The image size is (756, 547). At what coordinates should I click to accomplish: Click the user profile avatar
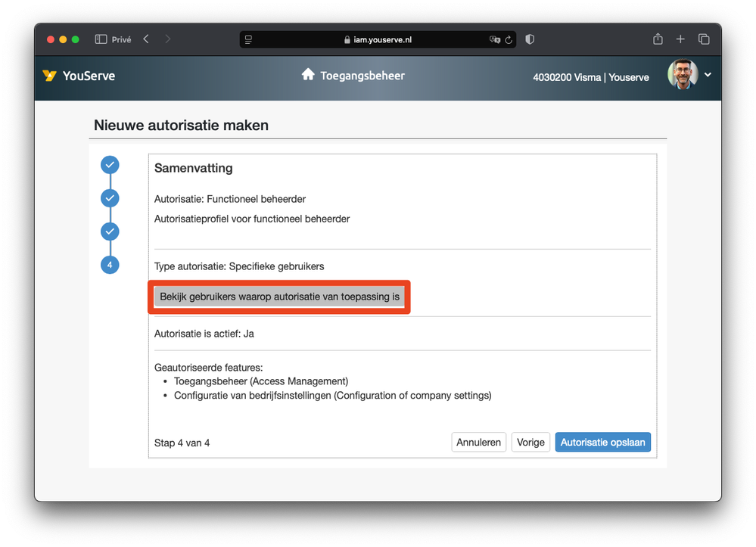tap(682, 75)
